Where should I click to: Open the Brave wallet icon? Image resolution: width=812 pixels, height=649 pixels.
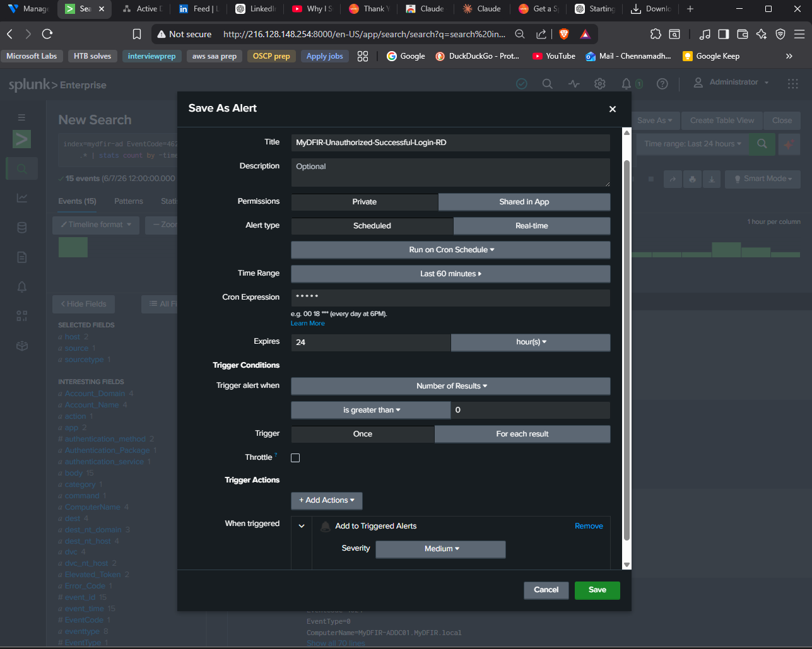(x=743, y=34)
